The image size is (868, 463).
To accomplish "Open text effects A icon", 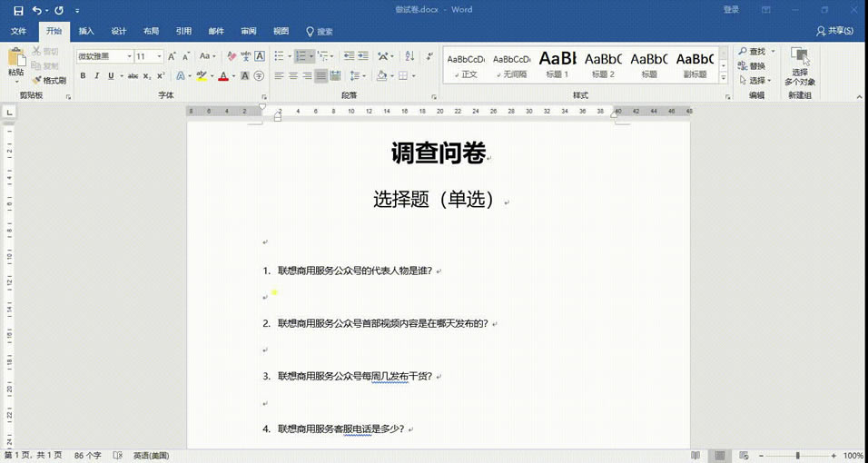I will 181,76.
